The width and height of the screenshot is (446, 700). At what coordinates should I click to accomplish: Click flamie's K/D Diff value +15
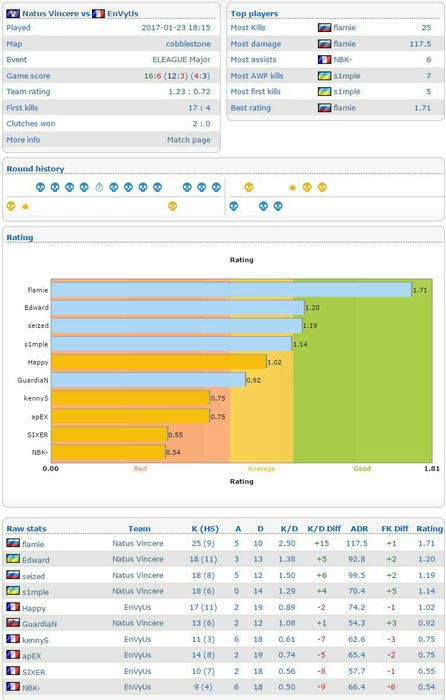point(321,543)
